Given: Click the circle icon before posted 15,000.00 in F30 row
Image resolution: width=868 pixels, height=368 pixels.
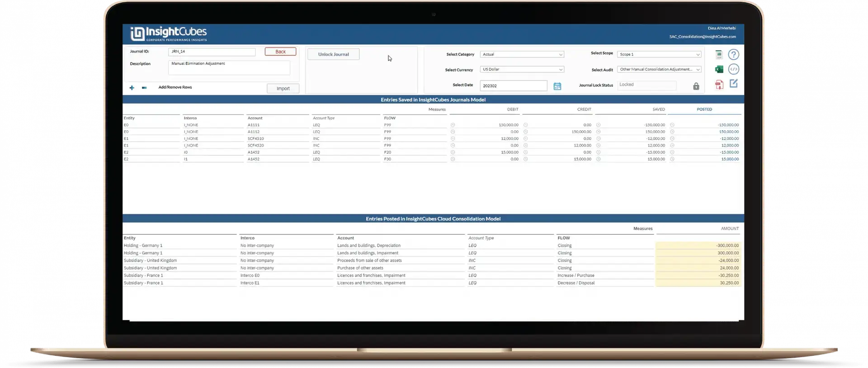Looking at the screenshot, I should [x=672, y=159].
